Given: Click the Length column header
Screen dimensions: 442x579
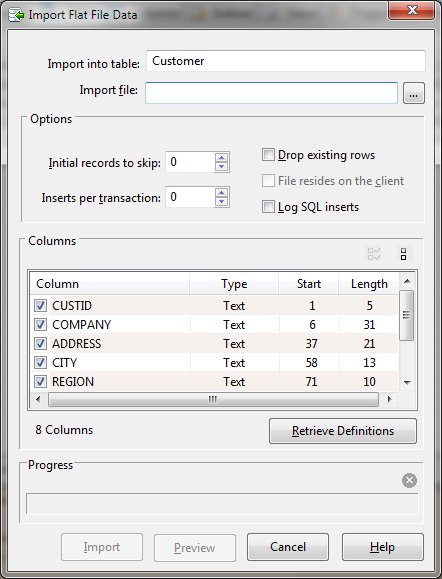Looking at the screenshot, I should 369,284.
